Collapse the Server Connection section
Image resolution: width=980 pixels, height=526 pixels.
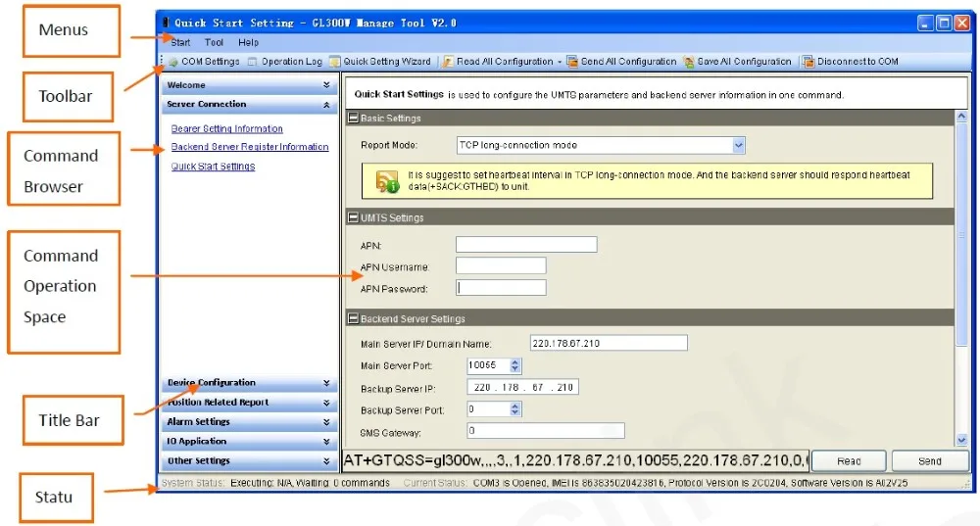249,105
